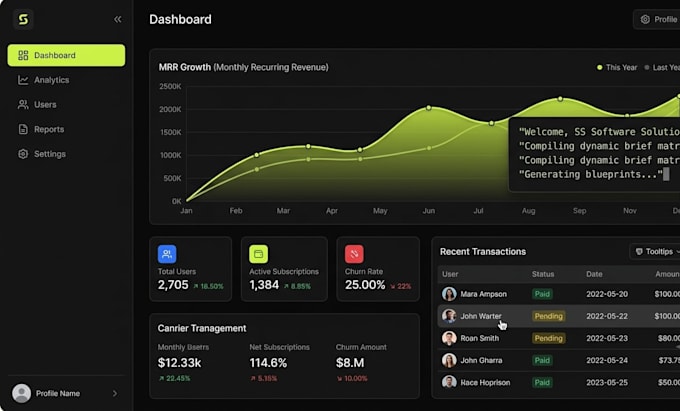The image size is (680, 411).
Task: Click the shield icon in Tooltips dropdown
Action: [639, 252]
